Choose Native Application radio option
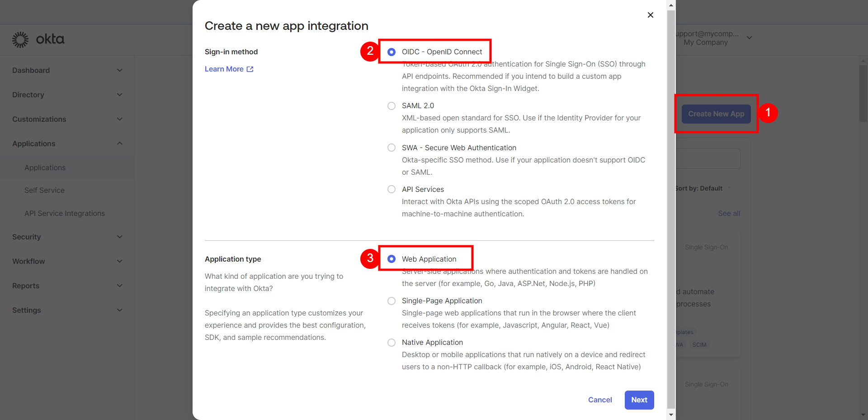 pyautogui.click(x=392, y=343)
